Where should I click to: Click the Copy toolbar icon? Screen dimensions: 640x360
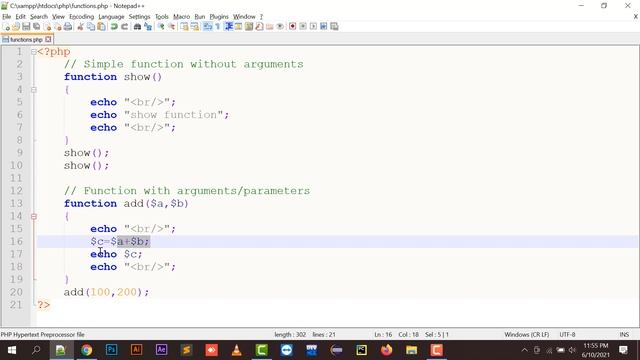tap(91, 27)
